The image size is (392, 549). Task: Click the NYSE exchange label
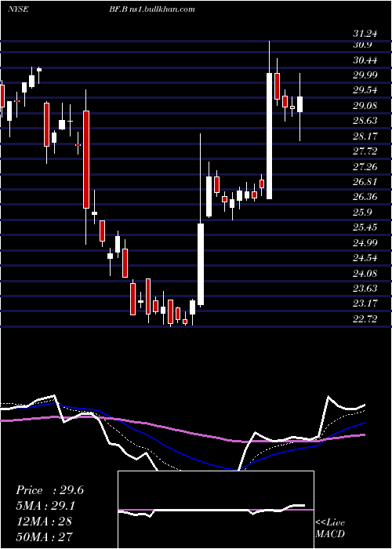point(17,9)
